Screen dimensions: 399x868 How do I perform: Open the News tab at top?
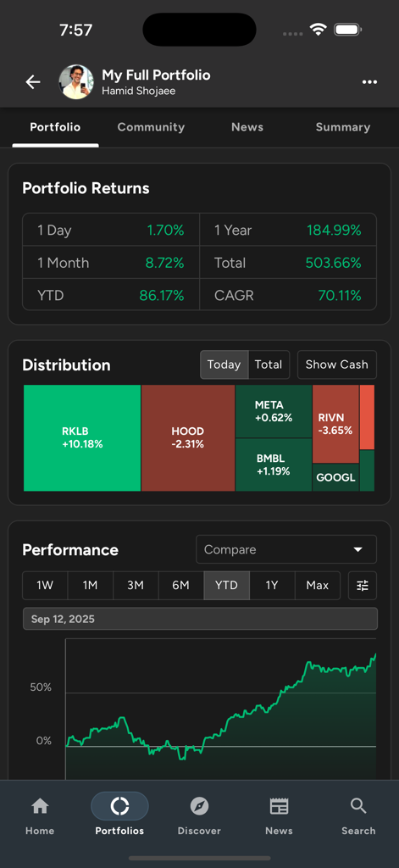(x=247, y=127)
